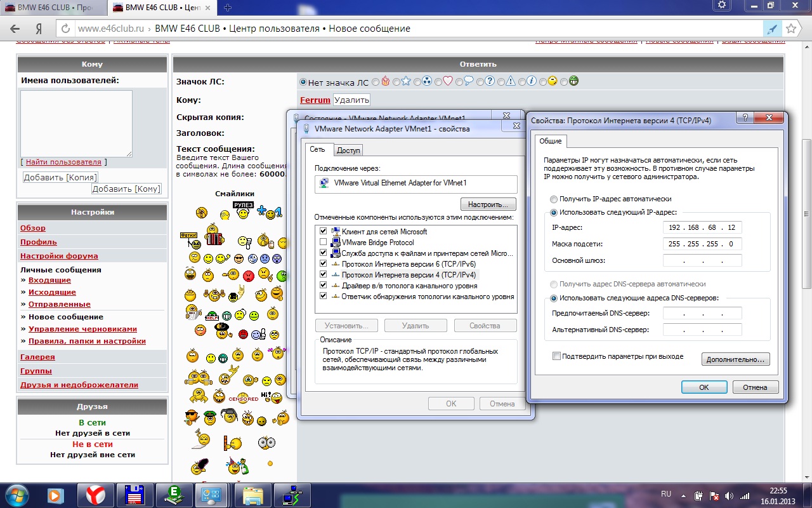The image size is (812, 508).
Task: Click the help question mark in TCP/IPv4 dialog
Action: click(745, 118)
